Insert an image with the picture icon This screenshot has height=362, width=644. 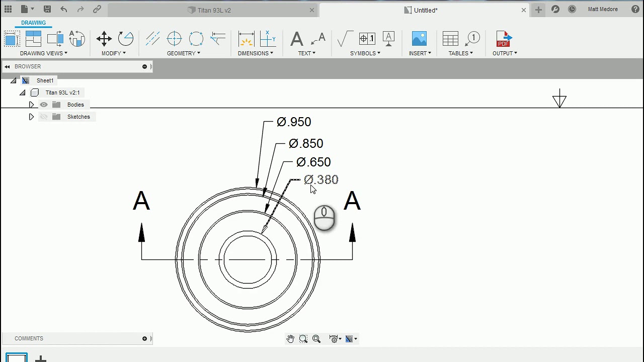[419, 39]
